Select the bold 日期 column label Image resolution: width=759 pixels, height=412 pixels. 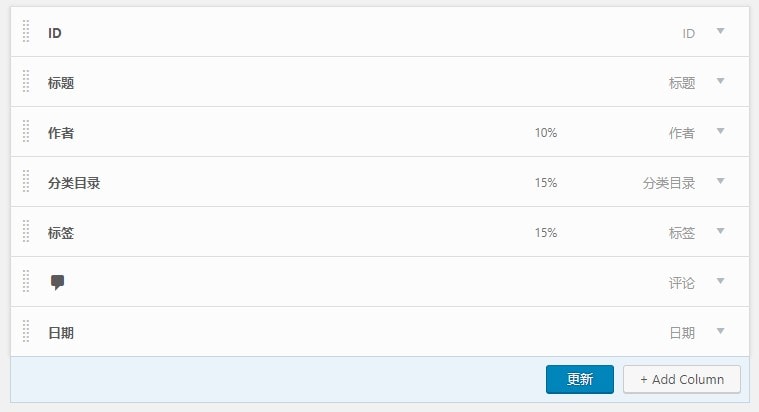coord(61,333)
